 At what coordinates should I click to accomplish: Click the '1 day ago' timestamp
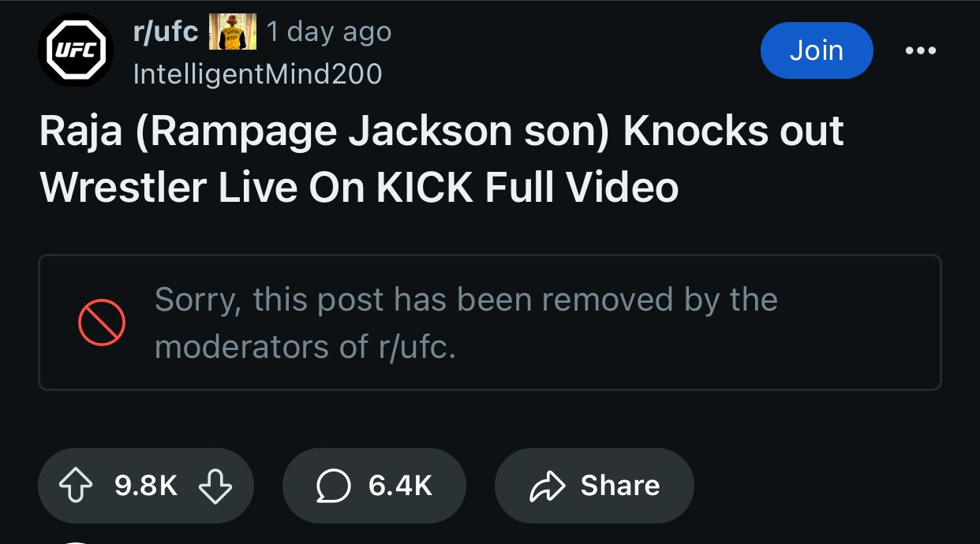coord(329,32)
